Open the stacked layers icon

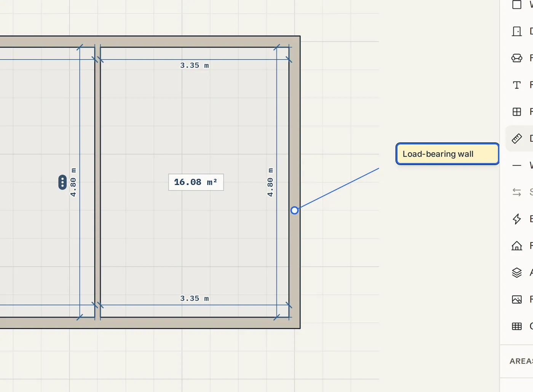click(x=517, y=272)
